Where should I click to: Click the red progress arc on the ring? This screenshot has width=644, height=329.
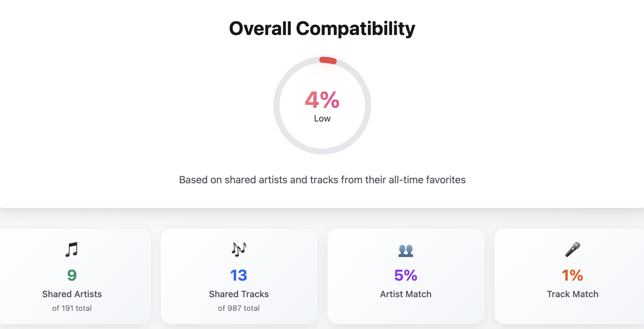328,60
